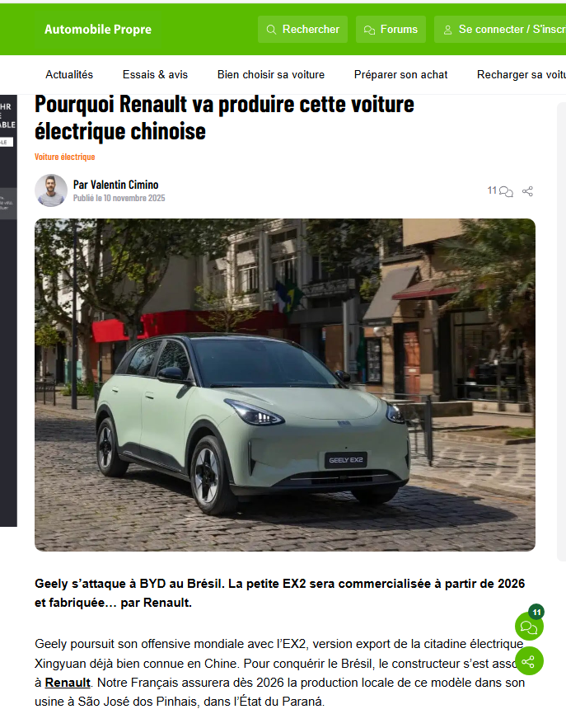Open author Valentin Cimino's profile link

(x=116, y=185)
